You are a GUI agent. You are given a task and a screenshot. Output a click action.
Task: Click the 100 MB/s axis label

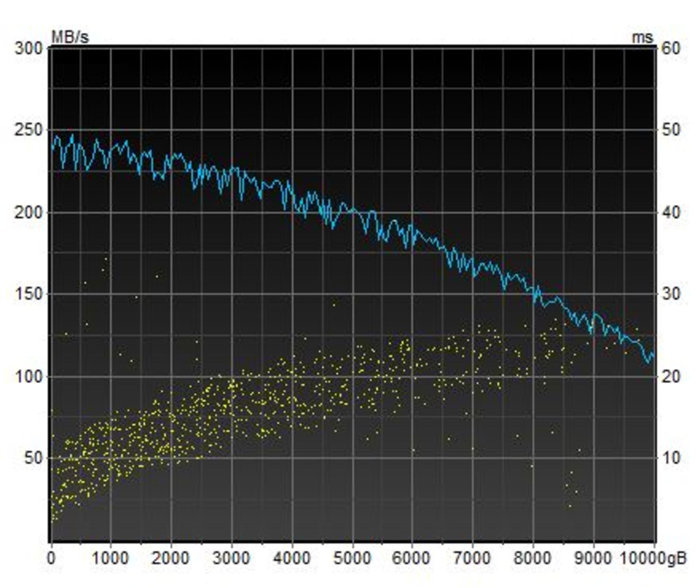(x=29, y=376)
